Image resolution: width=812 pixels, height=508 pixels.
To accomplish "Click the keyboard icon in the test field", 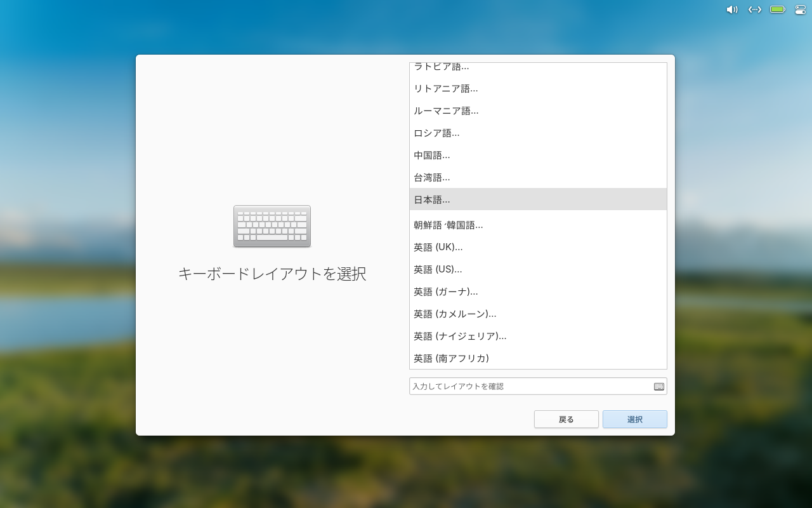I will tap(659, 386).
